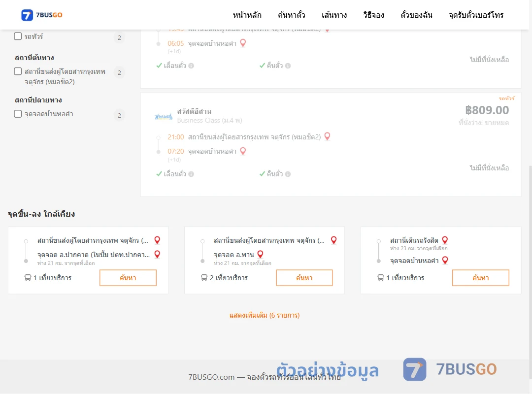Viewport: 532px width, 394px height.
Task: Open ตั๋วของฉัน menu item
Action: pyautogui.click(x=416, y=15)
